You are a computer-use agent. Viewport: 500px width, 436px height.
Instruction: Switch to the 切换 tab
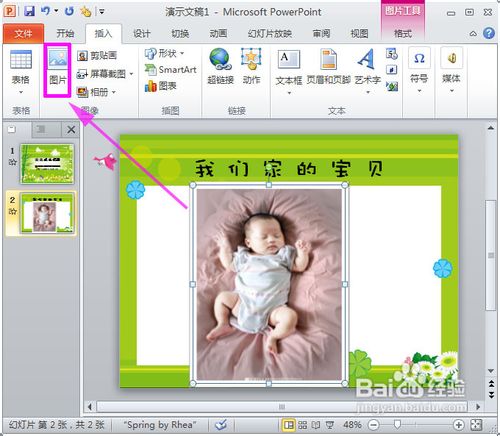[x=180, y=33]
